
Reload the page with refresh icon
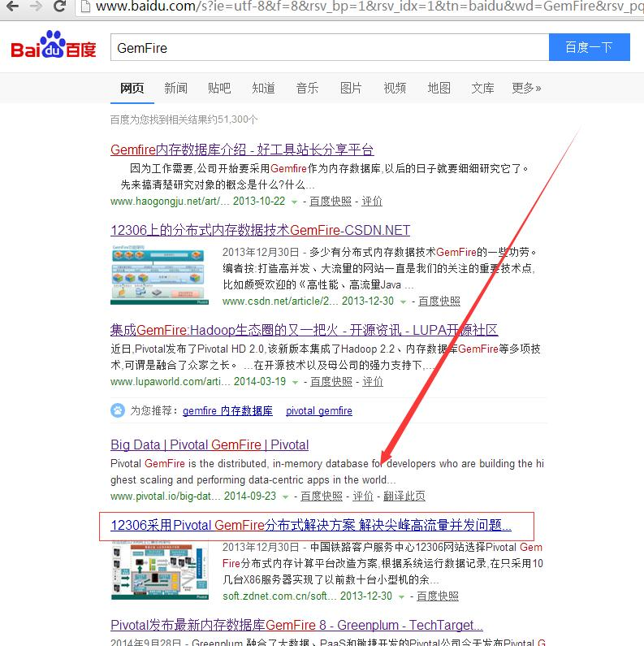pos(60,6)
